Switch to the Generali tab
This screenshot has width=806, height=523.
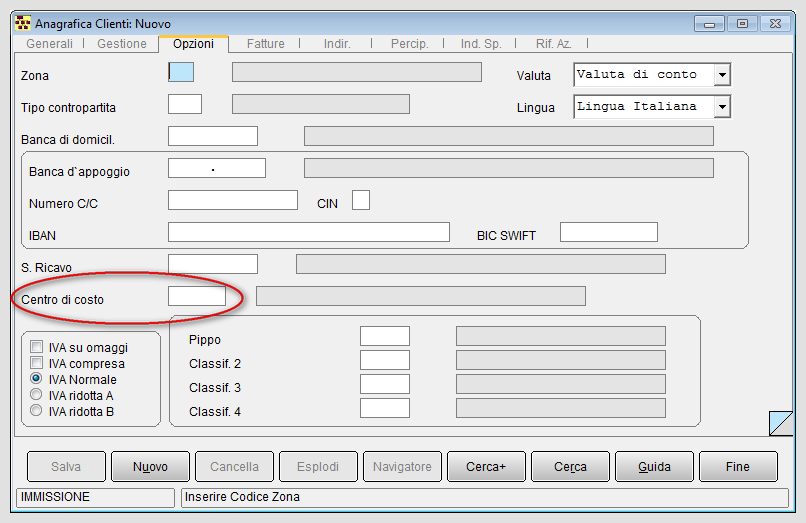(x=49, y=44)
